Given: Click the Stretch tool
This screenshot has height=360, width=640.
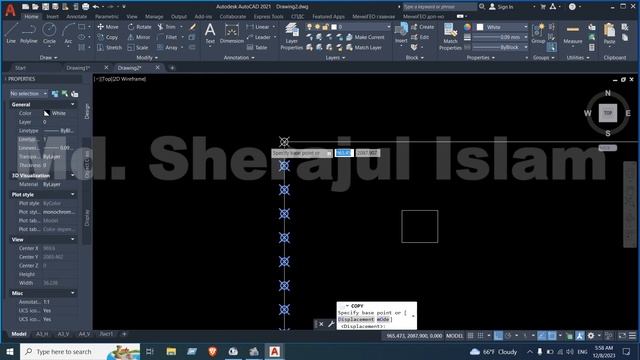Looking at the screenshot, I should point(109,47).
